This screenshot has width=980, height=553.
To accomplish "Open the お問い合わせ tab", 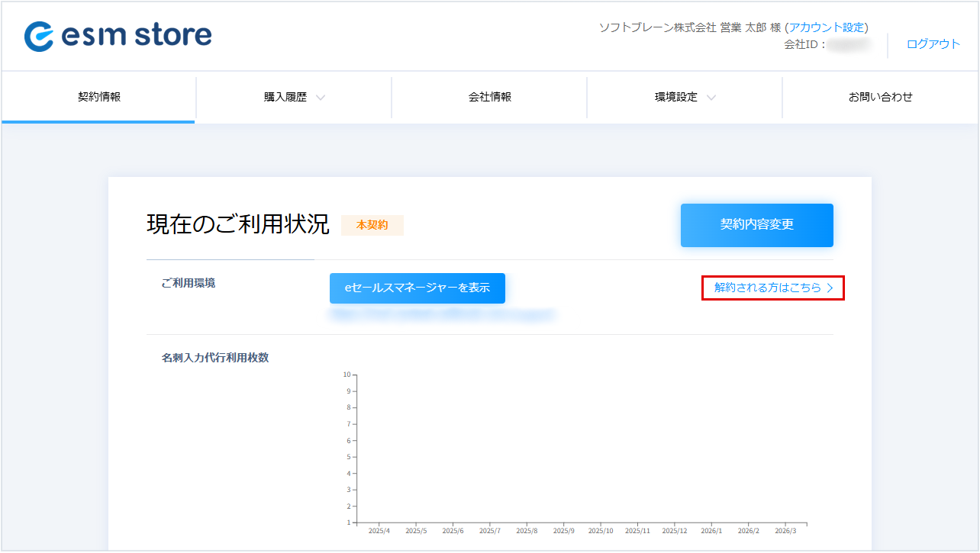I will pos(880,97).
